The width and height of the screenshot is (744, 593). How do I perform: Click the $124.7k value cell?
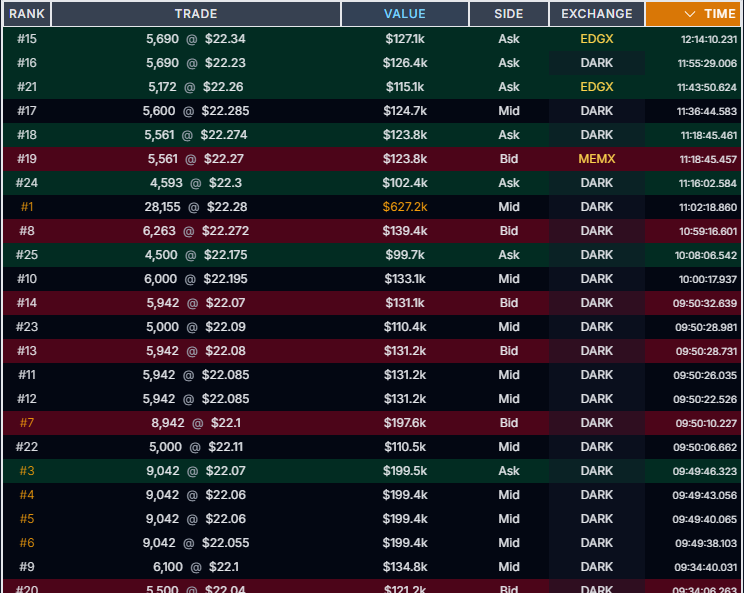coord(405,111)
